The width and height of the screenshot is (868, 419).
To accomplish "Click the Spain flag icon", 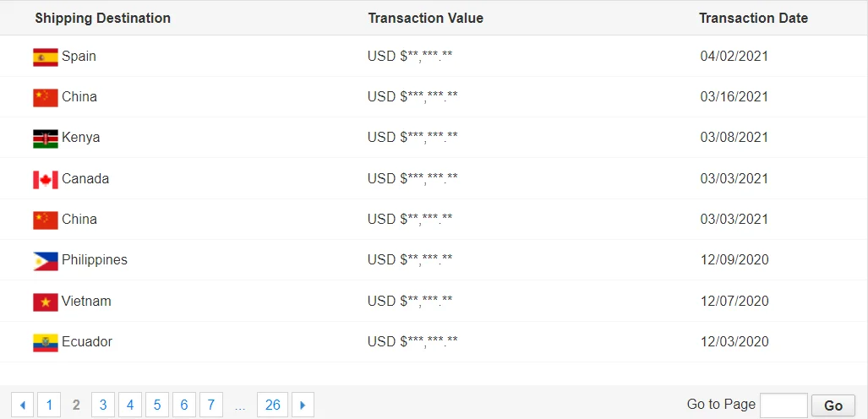I will [x=46, y=57].
